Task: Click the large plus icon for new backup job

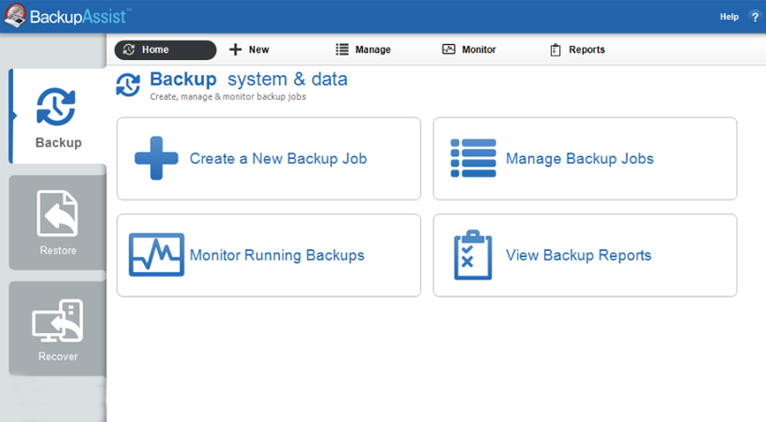Action: pos(156,158)
